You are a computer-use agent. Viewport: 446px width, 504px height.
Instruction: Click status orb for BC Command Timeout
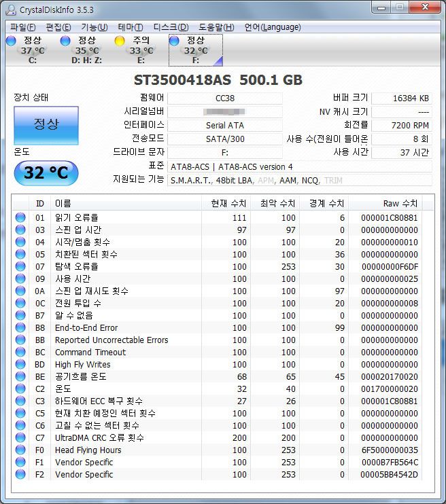(x=20, y=352)
